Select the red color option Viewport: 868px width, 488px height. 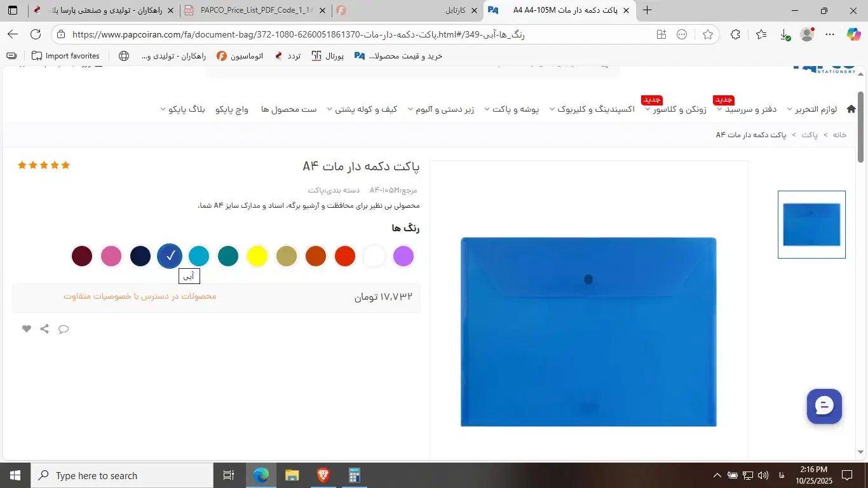[x=345, y=255]
